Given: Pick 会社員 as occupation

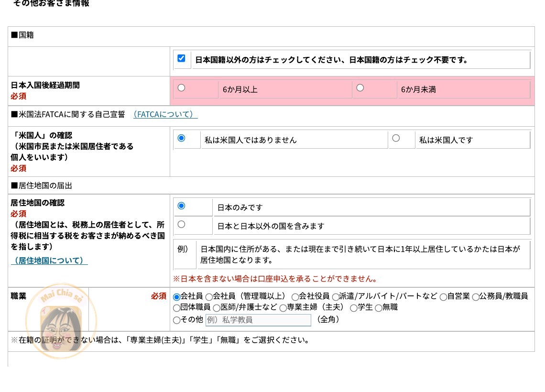Looking at the screenshot, I should [x=176, y=297].
